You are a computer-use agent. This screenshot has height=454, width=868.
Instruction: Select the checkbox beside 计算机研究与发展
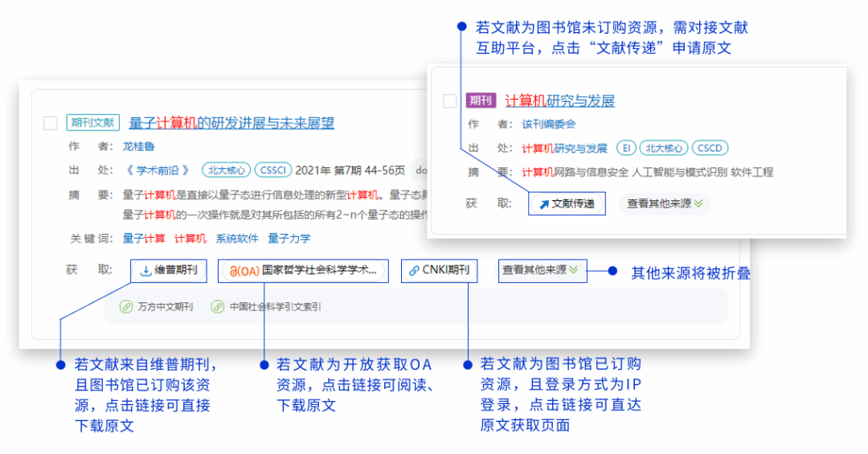coord(450,101)
